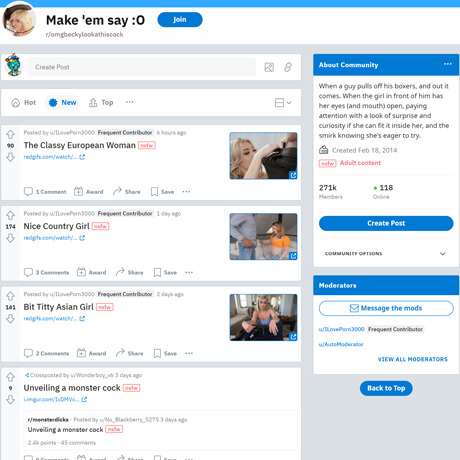Downvote the post with 174 points
This screenshot has height=460, width=460.
[10, 238]
